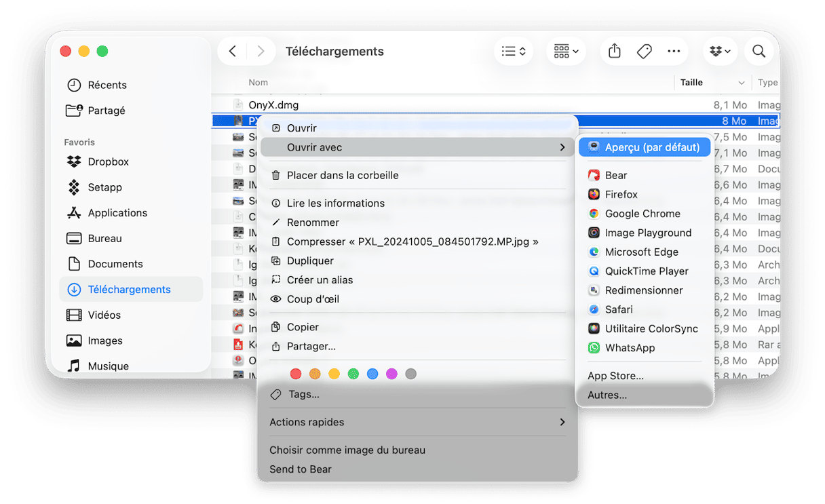Viewport: 825px width, 504px height.
Task: Open with QuickTime Player
Action: (x=645, y=271)
